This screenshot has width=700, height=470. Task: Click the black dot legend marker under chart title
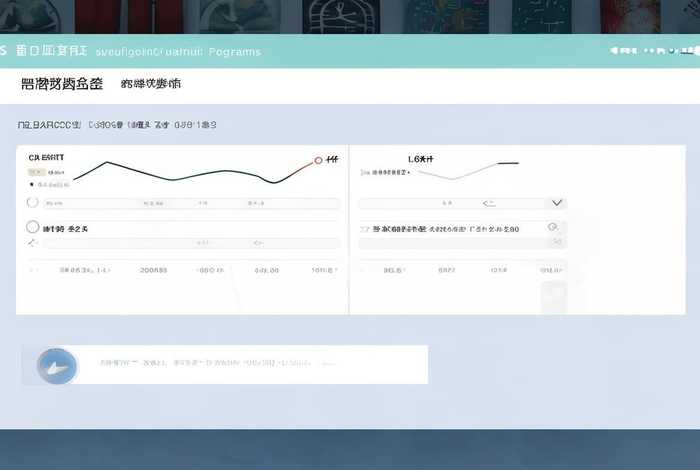coord(32,184)
